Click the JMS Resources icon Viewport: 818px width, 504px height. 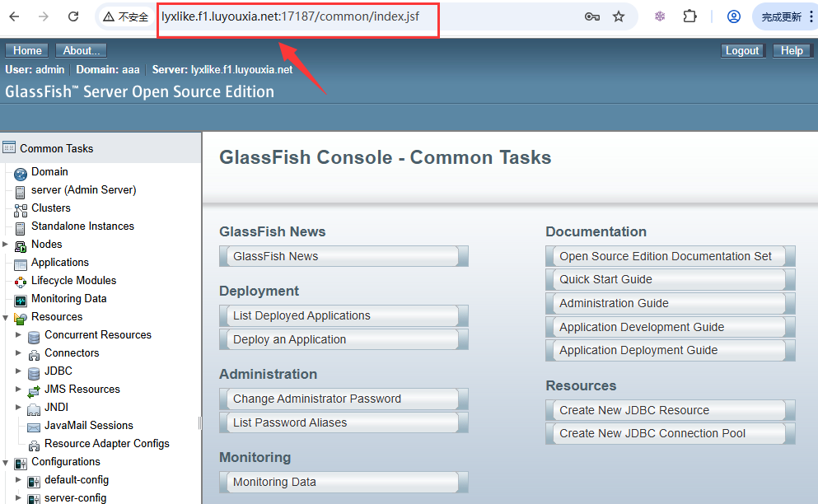click(34, 391)
